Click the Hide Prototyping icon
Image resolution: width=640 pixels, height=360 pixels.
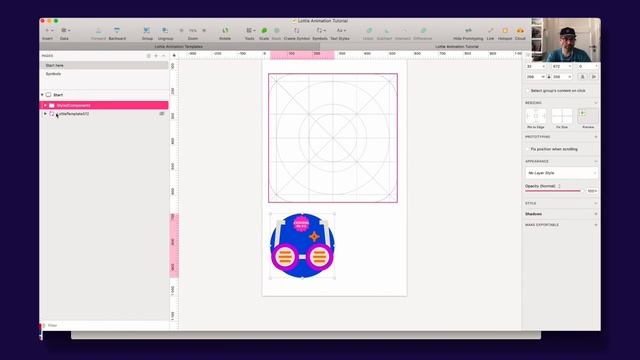[x=468, y=31]
